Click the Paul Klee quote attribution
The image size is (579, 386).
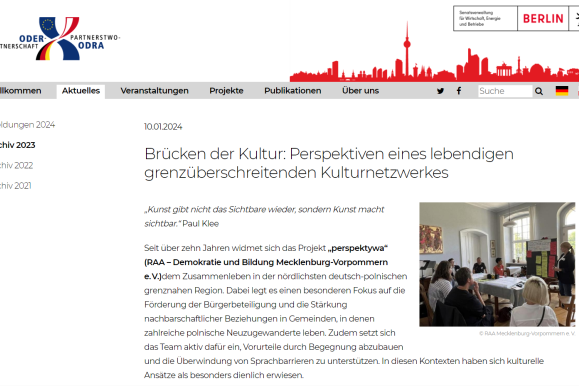201,224
